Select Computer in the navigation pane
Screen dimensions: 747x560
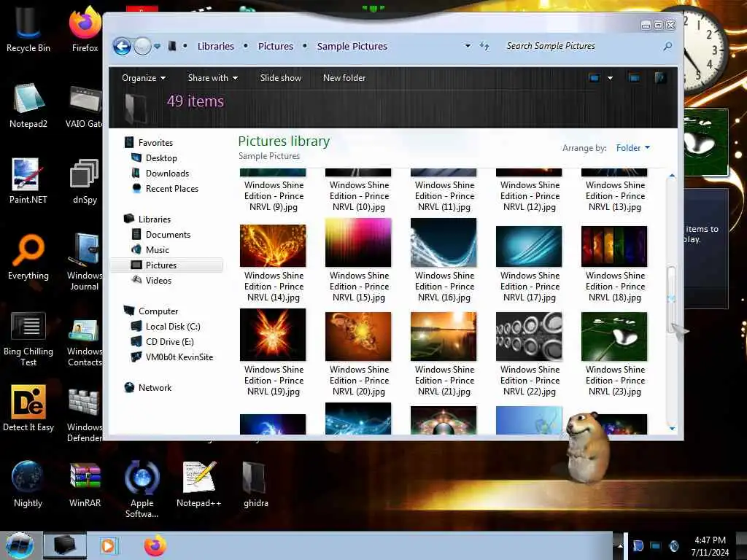[158, 311]
